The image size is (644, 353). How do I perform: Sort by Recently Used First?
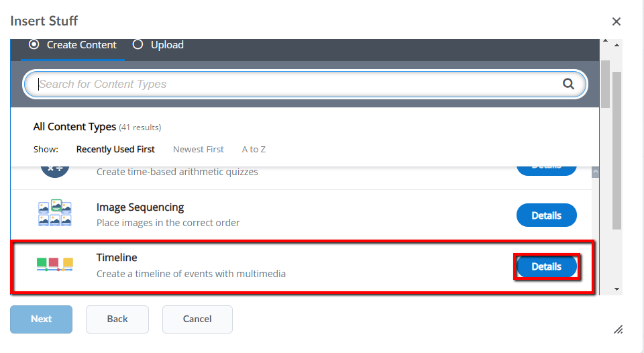(x=115, y=149)
